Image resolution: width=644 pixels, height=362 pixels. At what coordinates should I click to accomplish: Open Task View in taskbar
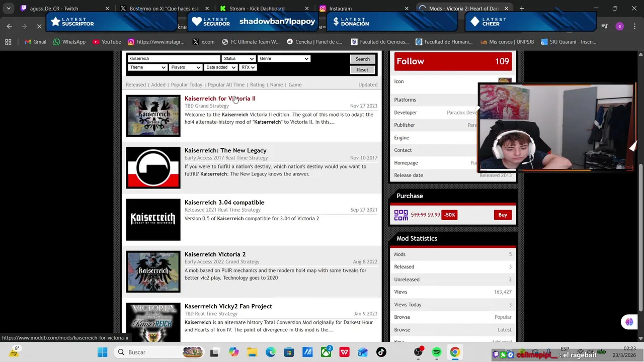[x=214, y=352]
